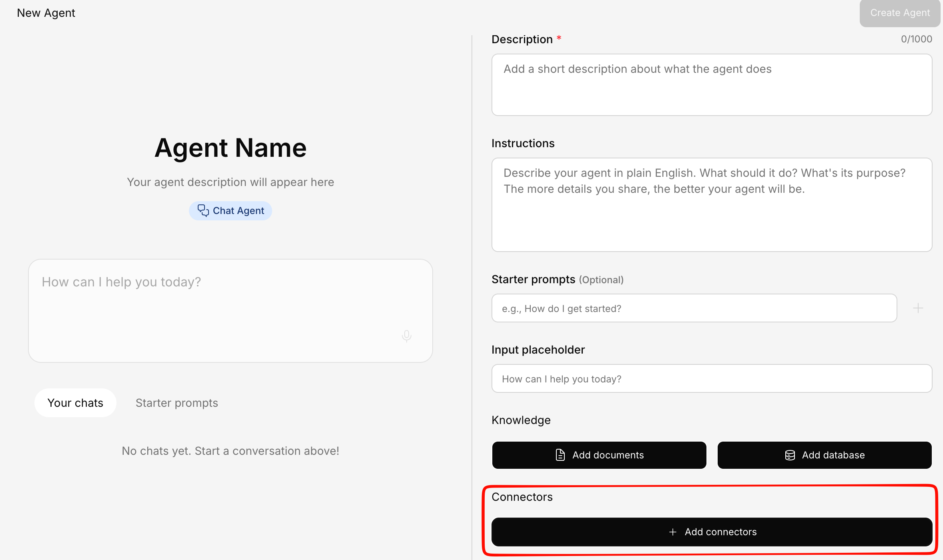Click the Add documents button
The image size is (943, 560).
click(599, 455)
